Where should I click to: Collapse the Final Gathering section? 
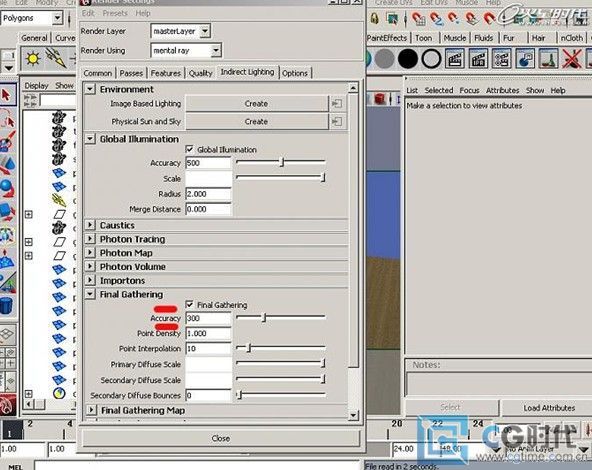coord(90,294)
